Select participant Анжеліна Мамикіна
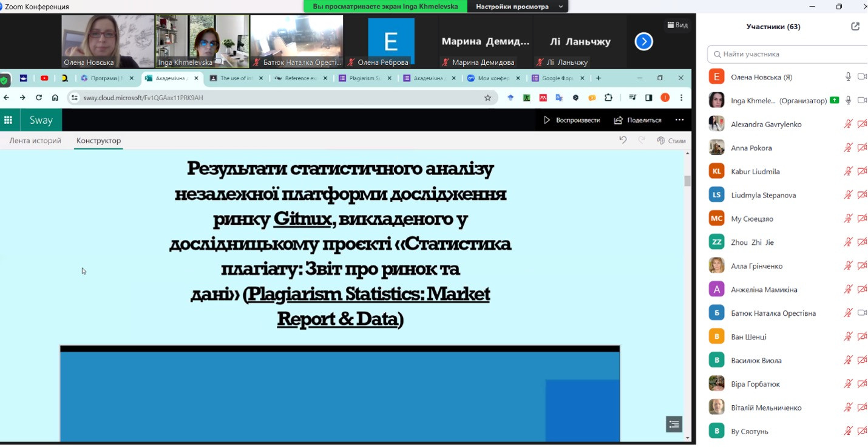 (x=788, y=290)
